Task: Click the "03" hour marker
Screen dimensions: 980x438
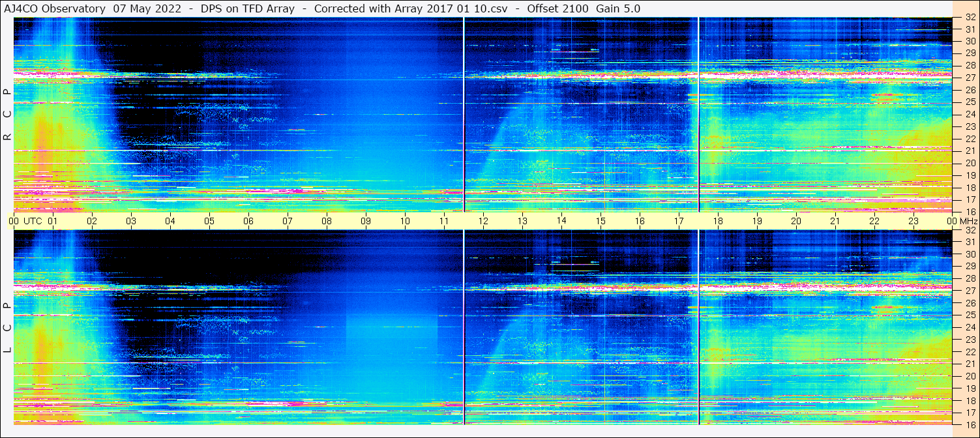Action: click(131, 221)
